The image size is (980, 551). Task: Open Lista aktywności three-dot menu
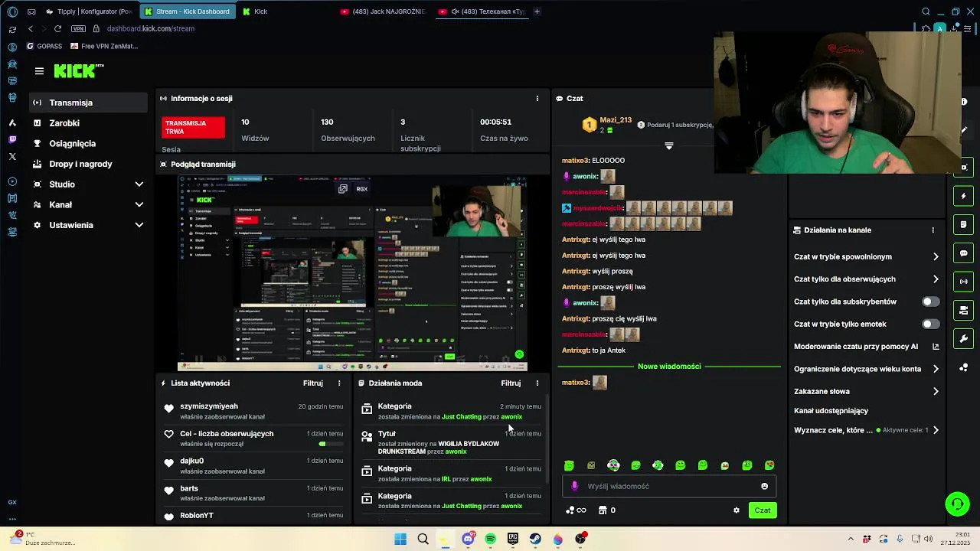tap(339, 383)
